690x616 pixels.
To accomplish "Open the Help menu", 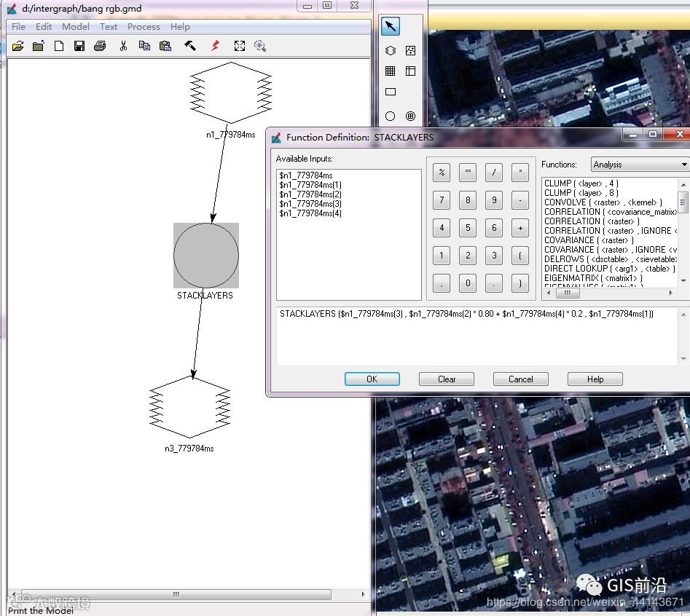I will click(180, 27).
